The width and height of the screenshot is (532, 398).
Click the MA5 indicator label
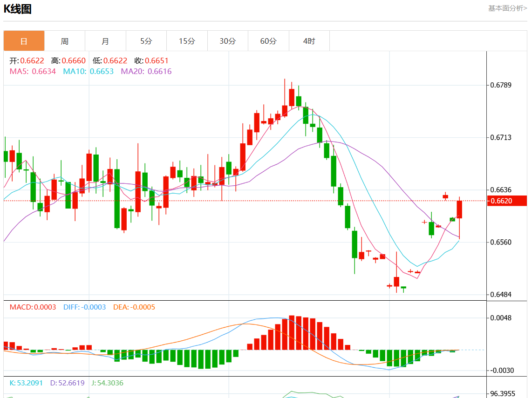33,71
